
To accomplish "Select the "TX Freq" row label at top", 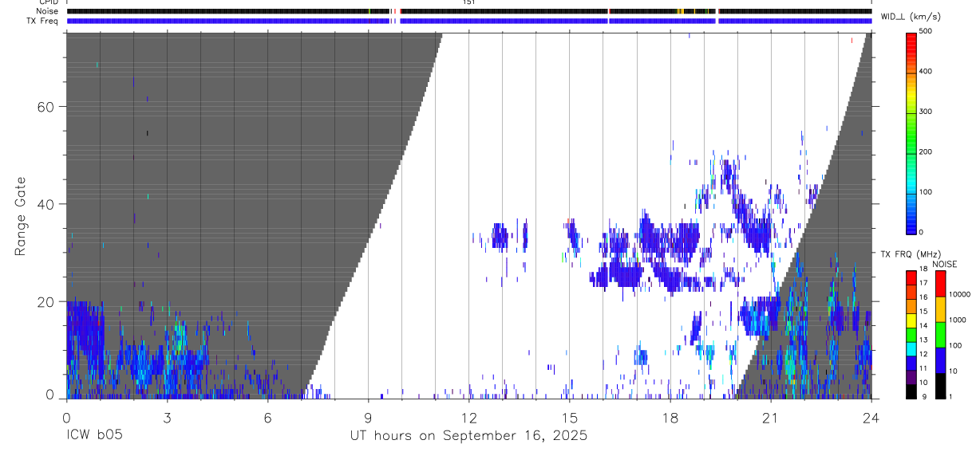I will coord(43,21).
